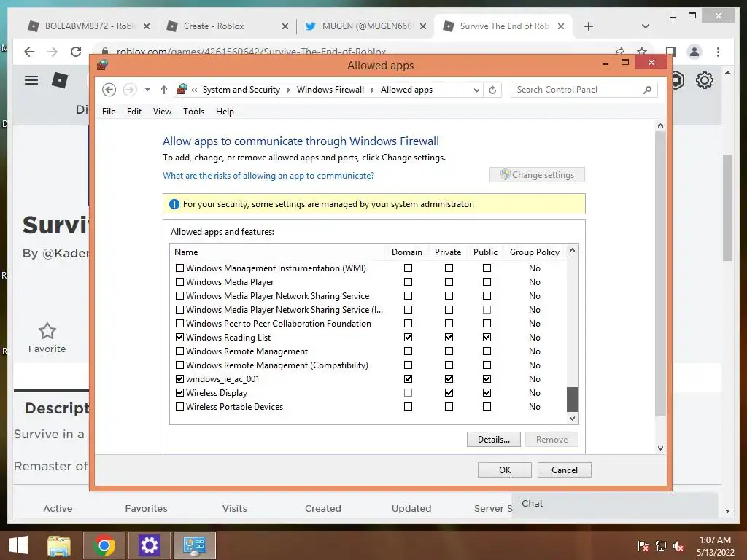Open the Help menu
Screen dimensions: 747x560
click(225, 112)
